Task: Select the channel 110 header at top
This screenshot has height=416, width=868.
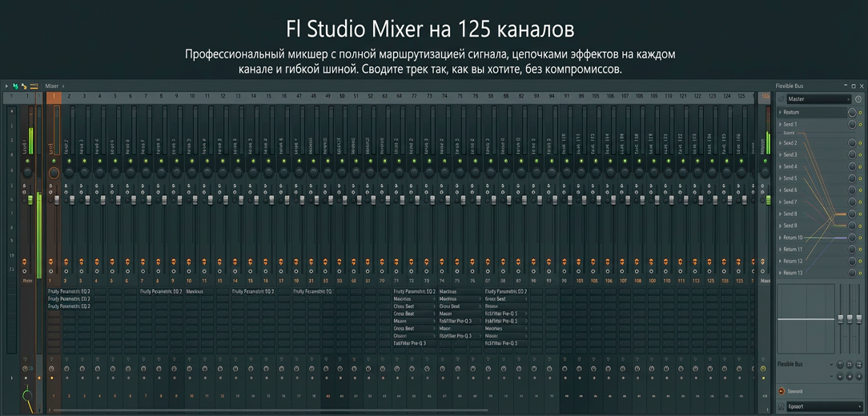Action: click(x=668, y=96)
